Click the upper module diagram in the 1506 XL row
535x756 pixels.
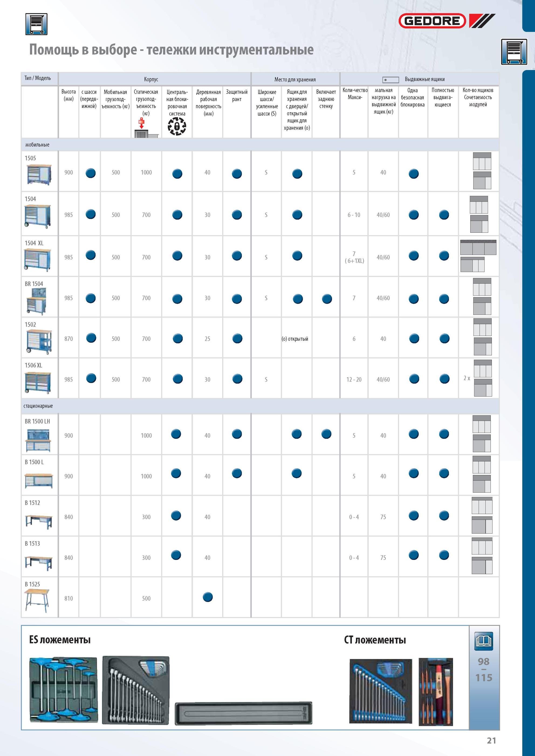(483, 369)
